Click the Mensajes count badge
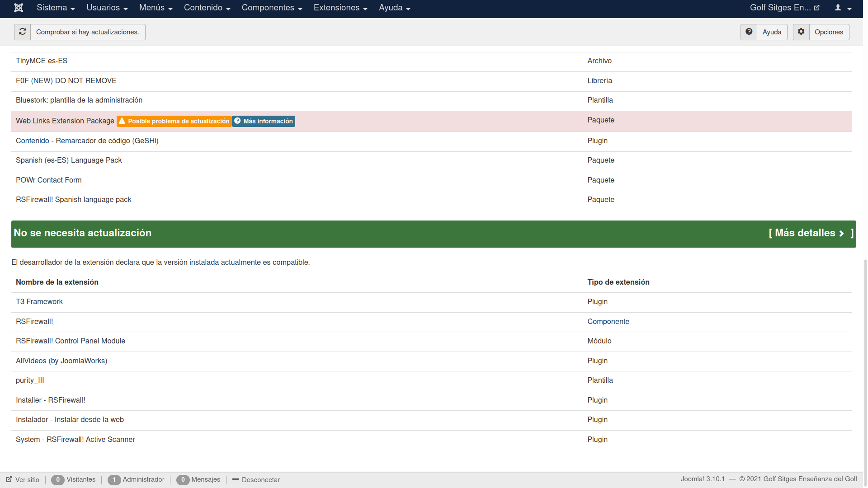 click(x=183, y=480)
